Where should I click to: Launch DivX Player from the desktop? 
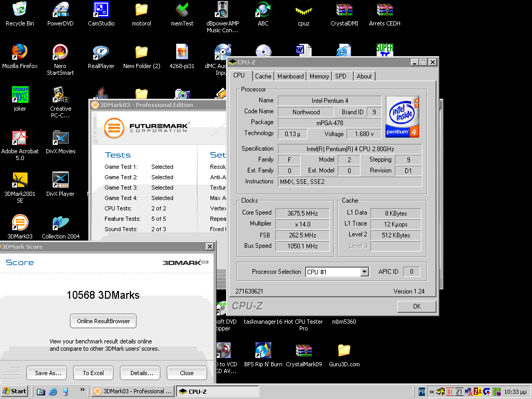click(60, 180)
